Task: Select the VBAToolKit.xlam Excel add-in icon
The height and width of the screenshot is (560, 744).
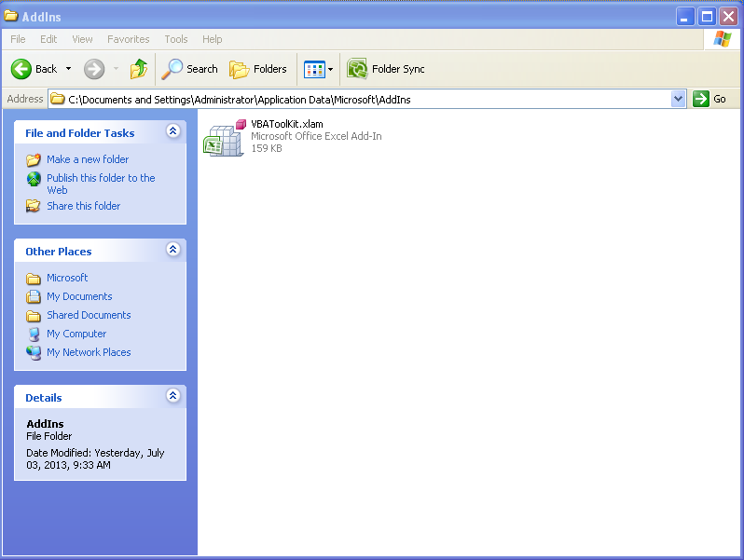Action: pyautogui.click(x=225, y=138)
